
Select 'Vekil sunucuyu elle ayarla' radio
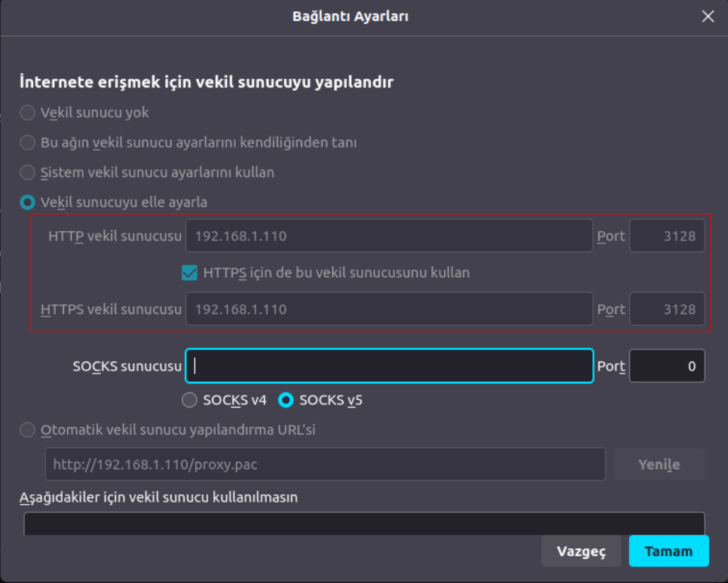(x=28, y=203)
